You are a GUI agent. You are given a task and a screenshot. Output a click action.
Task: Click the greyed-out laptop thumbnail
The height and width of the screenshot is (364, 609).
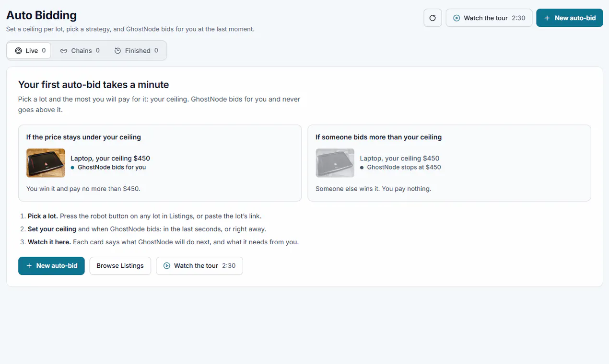tap(335, 163)
